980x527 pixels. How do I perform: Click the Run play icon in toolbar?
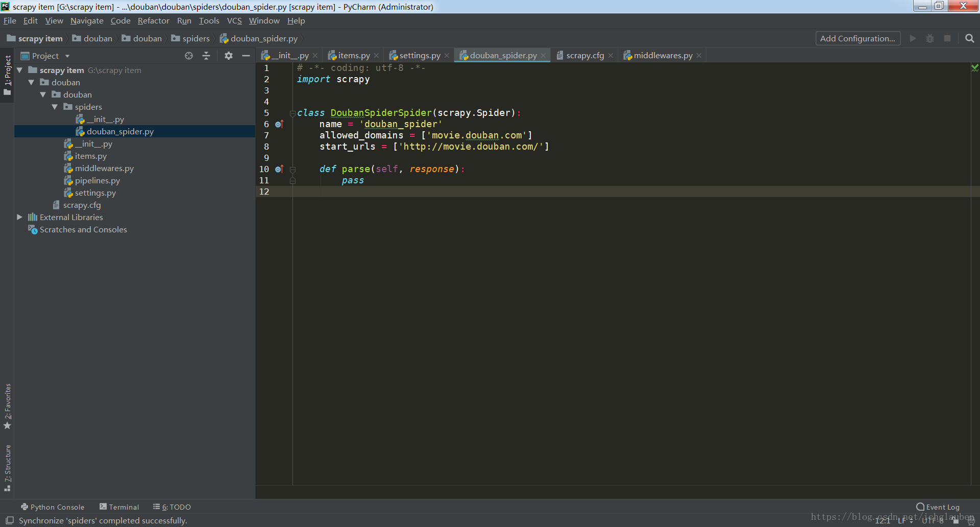(x=913, y=38)
